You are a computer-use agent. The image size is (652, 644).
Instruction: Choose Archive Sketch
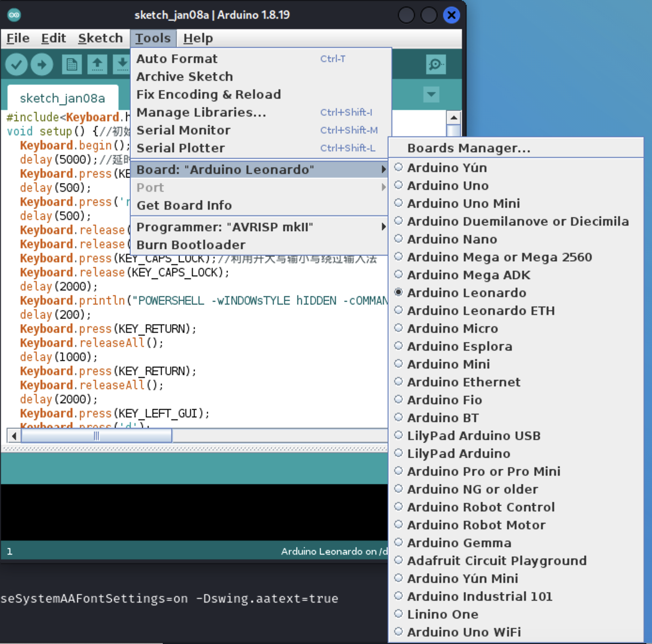[x=260, y=77]
